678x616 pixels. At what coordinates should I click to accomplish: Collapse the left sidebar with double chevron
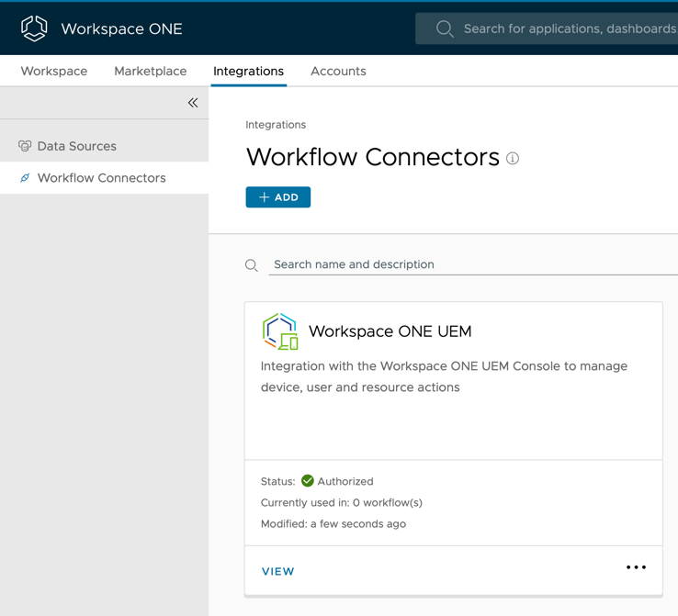[x=193, y=103]
